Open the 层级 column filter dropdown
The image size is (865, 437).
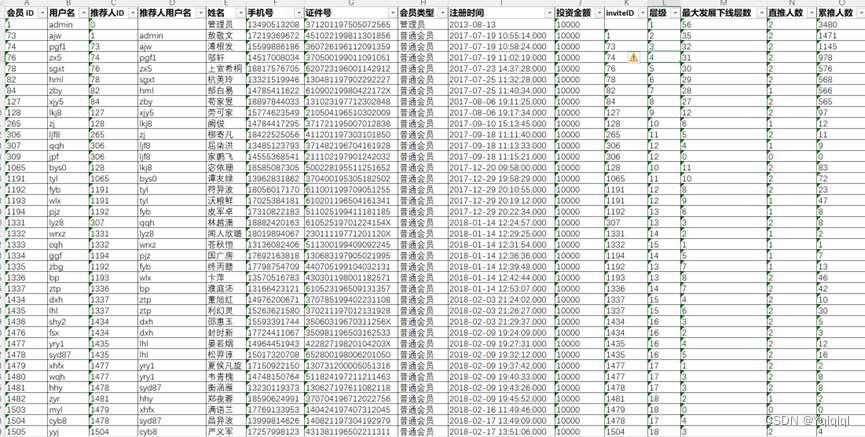tap(675, 13)
